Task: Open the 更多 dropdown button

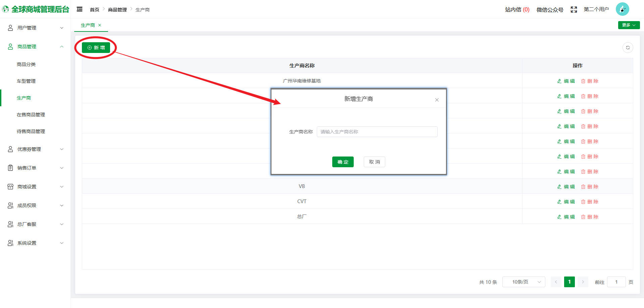Action: [x=629, y=25]
